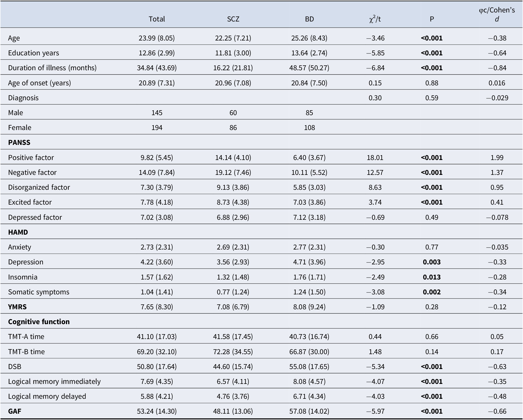The width and height of the screenshot is (523, 420).
Task: Click the Male total value 145
Action: click(x=157, y=113)
